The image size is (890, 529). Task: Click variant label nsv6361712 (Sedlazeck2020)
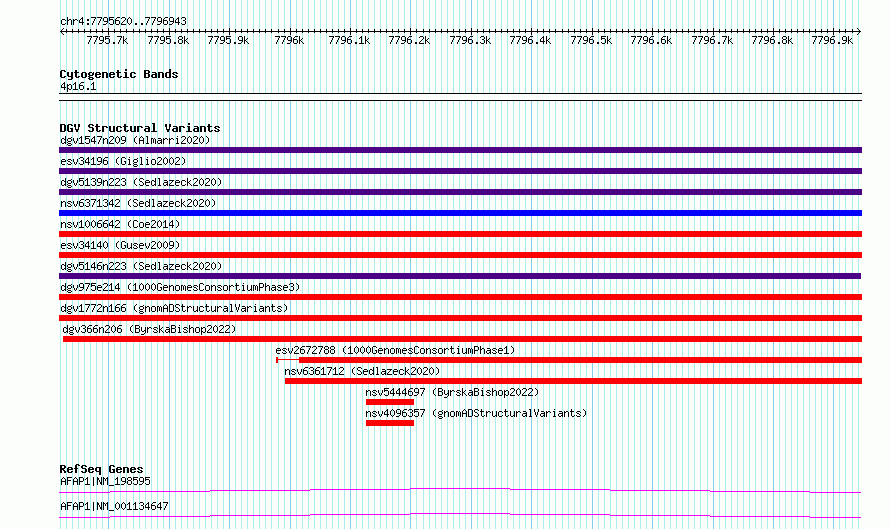click(362, 371)
